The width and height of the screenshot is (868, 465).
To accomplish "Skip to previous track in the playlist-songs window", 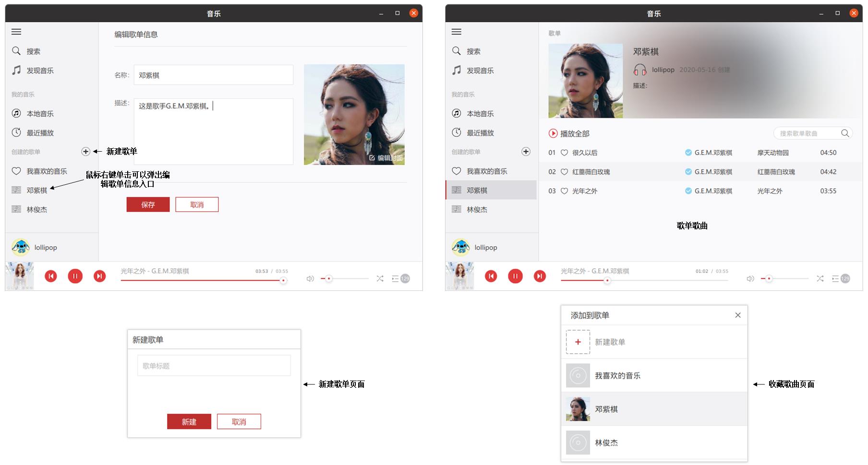I will (491, 276).
